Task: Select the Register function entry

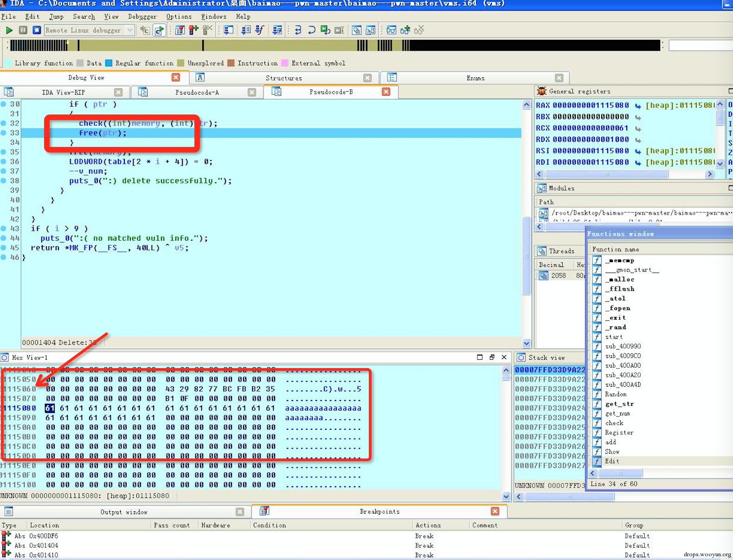Action: coord(619,433)
